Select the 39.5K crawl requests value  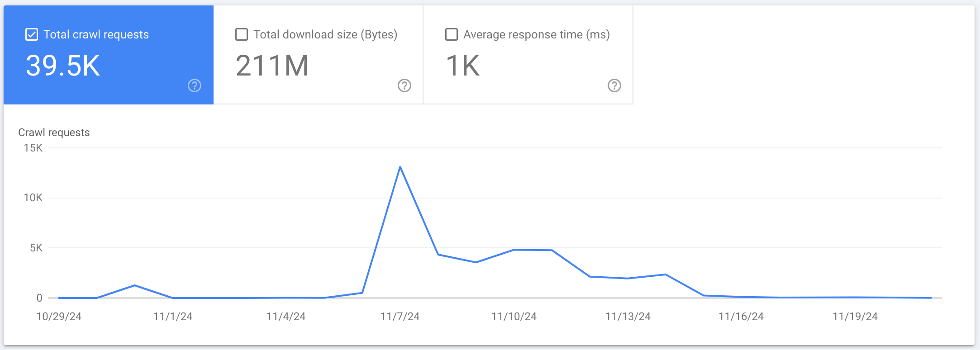[x=63, y=66]
